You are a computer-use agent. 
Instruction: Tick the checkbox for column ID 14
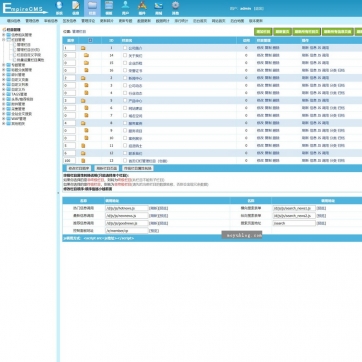(x=125, y=55)
